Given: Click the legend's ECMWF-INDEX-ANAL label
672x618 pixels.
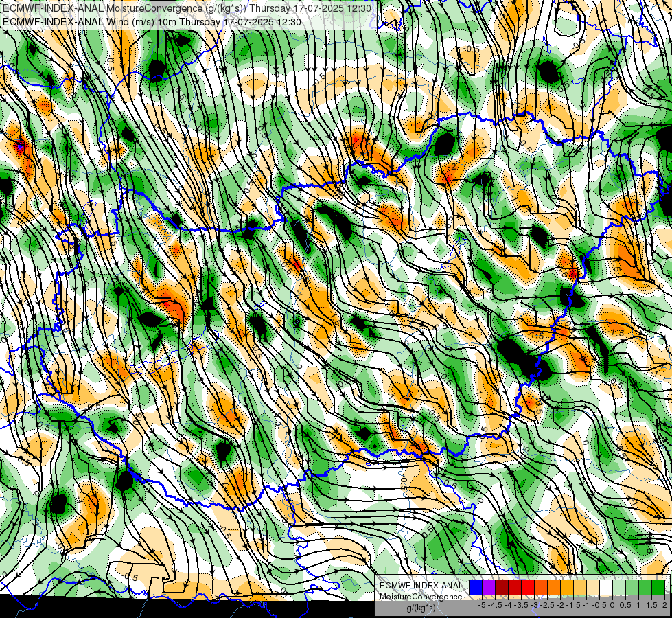Looking at the screenshot, I should click(x=421, y=586).
